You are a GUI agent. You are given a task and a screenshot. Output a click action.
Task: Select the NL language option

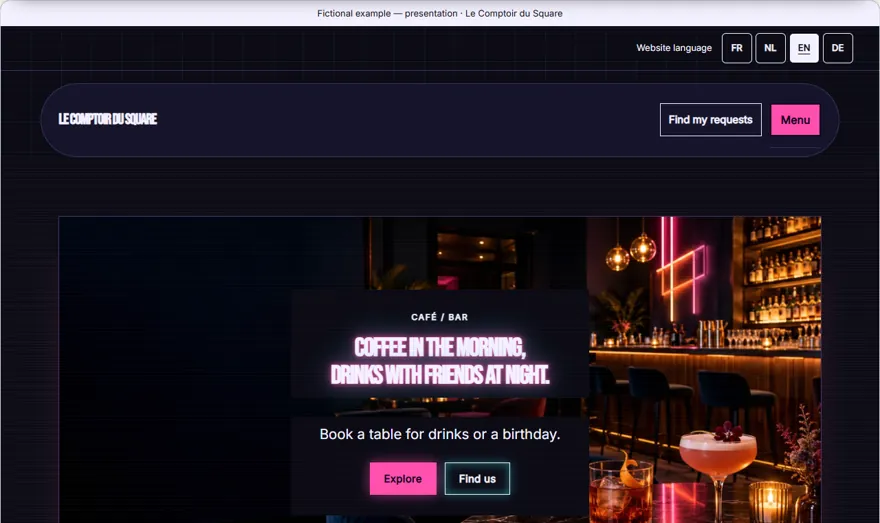[770, 48]
